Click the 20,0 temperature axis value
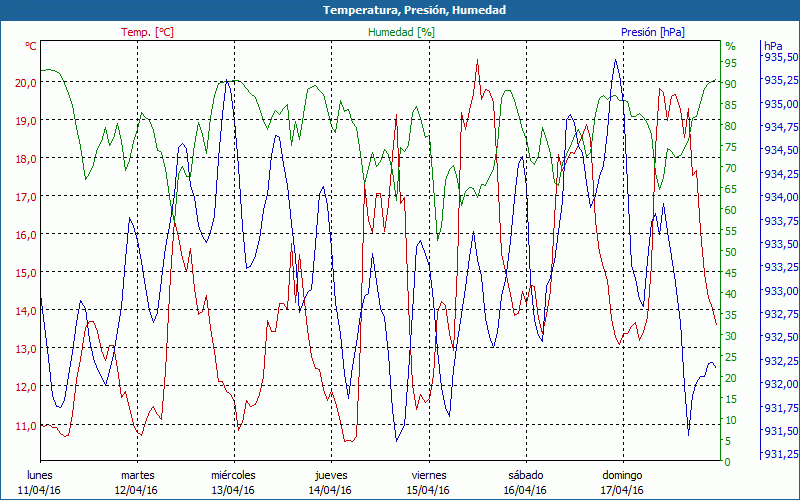 coord(25,82)
